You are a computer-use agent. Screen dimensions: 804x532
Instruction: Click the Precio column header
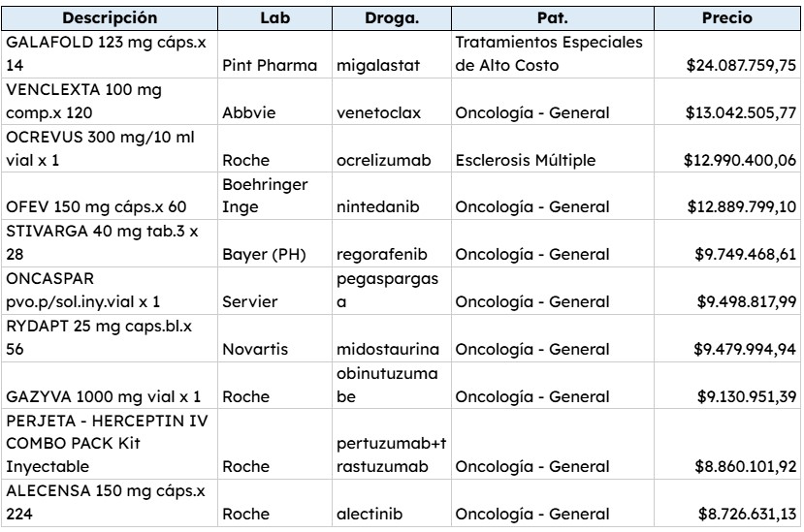point(728,18)
